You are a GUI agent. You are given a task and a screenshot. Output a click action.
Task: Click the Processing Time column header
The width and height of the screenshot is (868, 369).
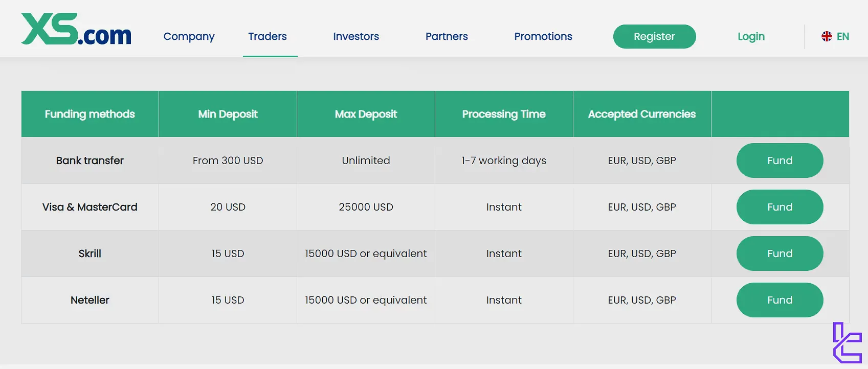pos(504,114)
